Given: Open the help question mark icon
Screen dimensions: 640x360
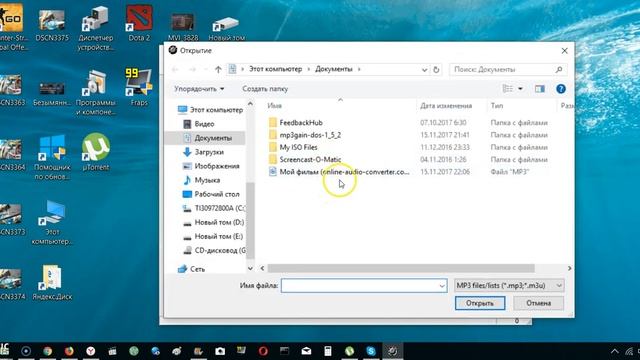Looking at the screenshot, I should 561,89.
